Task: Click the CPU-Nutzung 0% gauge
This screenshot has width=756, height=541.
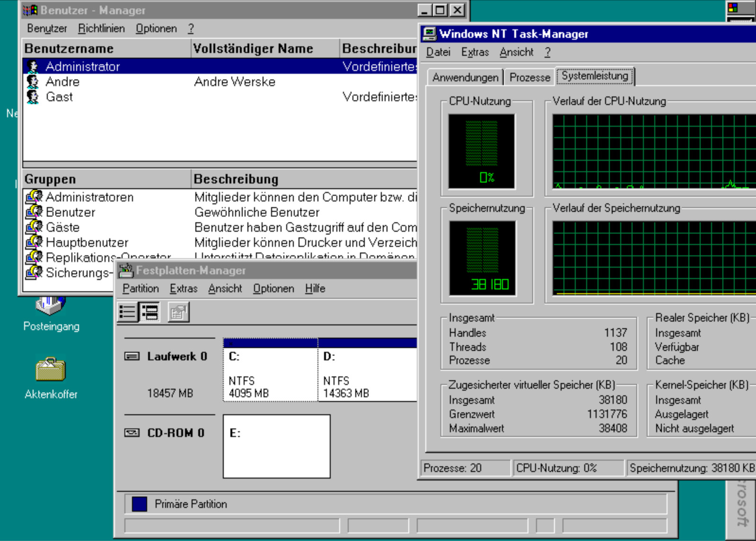Action: tap(482, 151)
